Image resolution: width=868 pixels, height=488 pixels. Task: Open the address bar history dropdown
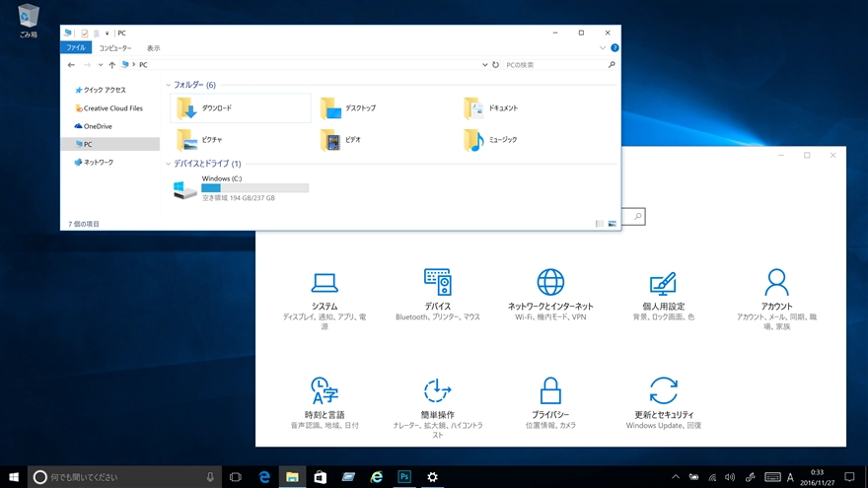point(484,65)
